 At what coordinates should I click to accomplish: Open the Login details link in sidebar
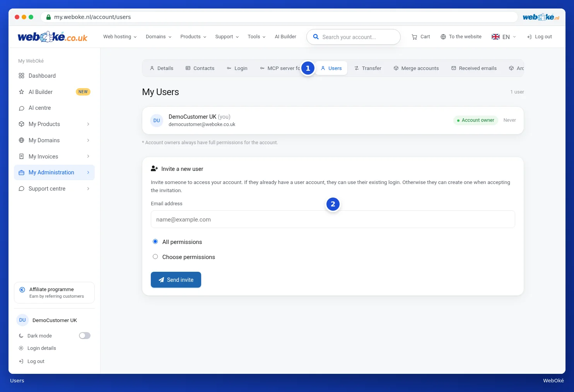click(x=42, y=348)
